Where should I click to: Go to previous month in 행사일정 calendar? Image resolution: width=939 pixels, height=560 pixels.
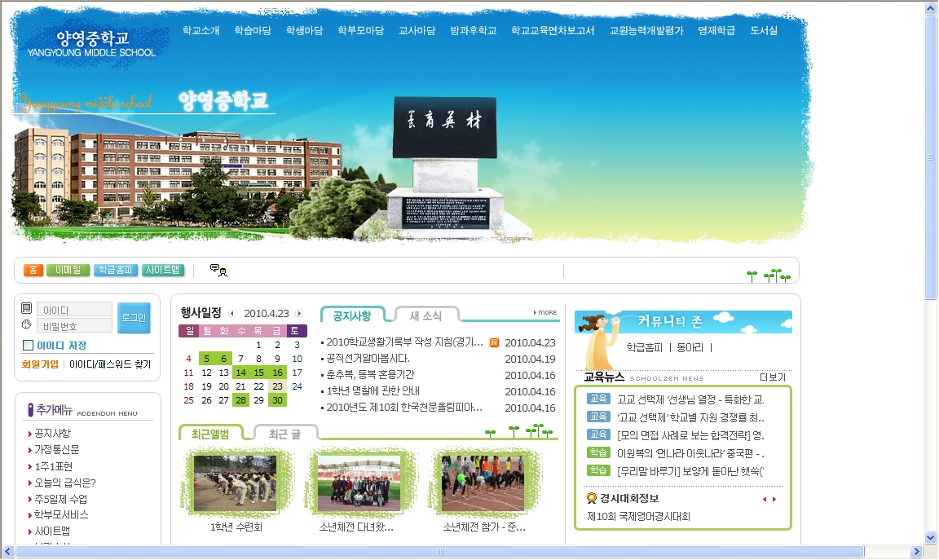pos(232,313)
